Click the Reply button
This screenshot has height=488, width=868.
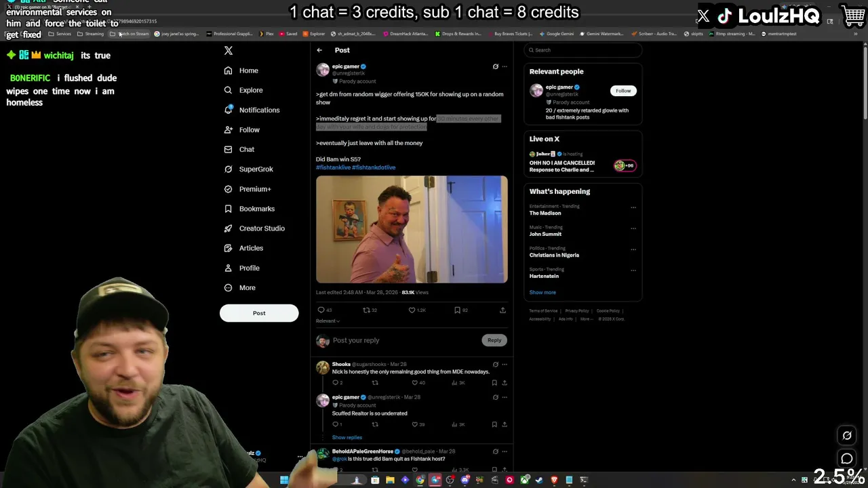tap(494, 340)
